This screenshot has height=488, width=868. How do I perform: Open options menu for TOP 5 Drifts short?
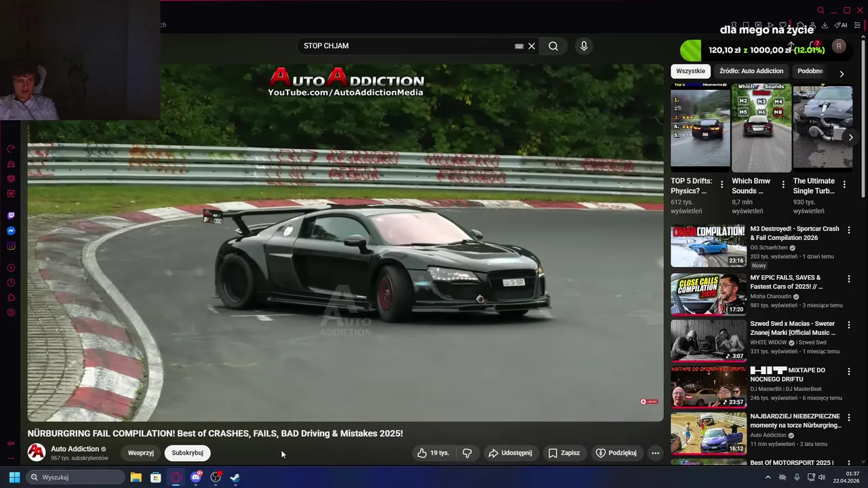pos(722,184)
